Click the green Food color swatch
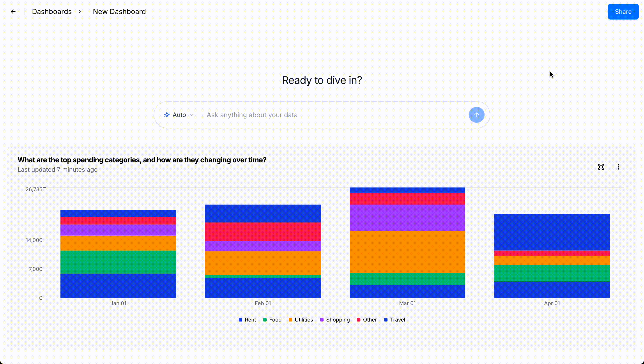This screenshot has width=644, height=364. pyautogui.click(x=265, y=320)
